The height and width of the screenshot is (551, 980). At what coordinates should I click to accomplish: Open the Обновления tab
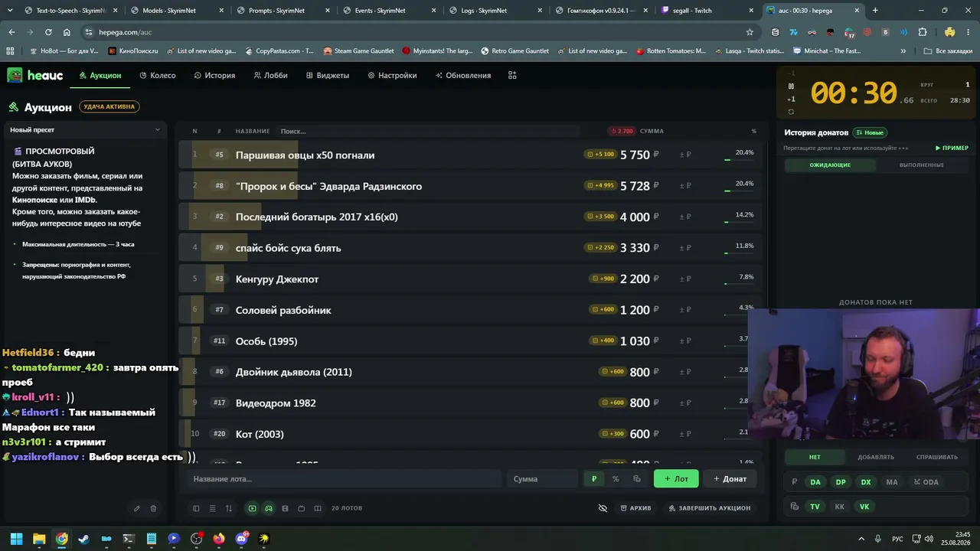pos(463,75)
